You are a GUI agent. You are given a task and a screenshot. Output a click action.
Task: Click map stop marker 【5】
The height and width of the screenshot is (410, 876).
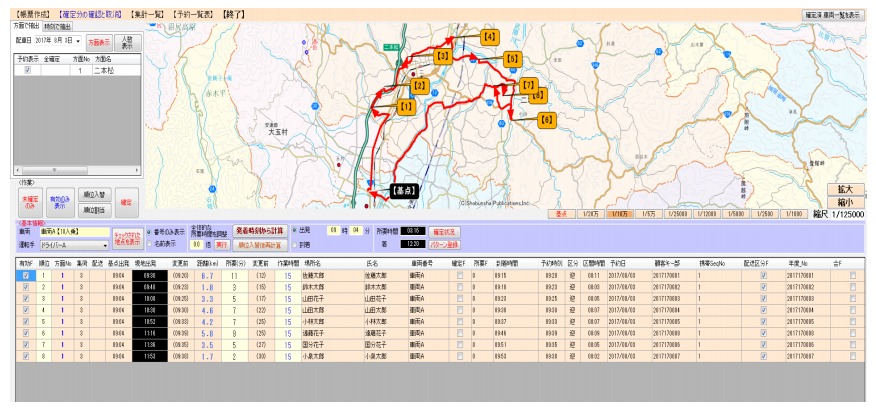click(x=512, y=58)
